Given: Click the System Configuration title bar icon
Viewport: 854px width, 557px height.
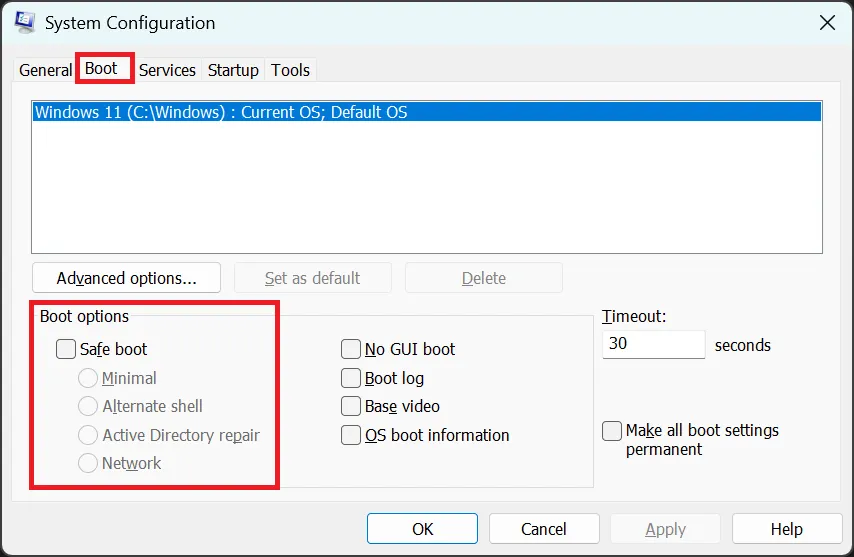Looking at the screenshot, I should [x=25, y=22].
